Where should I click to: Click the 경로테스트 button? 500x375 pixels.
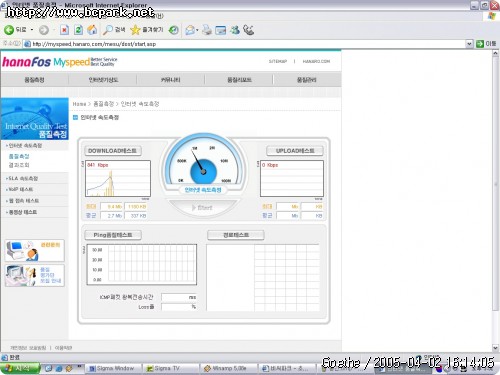coord(236,235)
